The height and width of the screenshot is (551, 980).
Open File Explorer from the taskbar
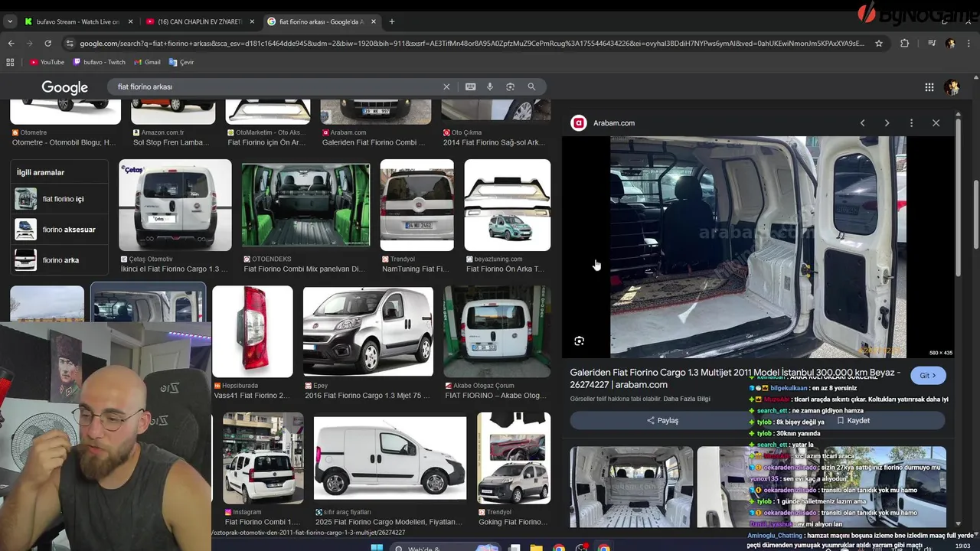[x=537, y=548]
